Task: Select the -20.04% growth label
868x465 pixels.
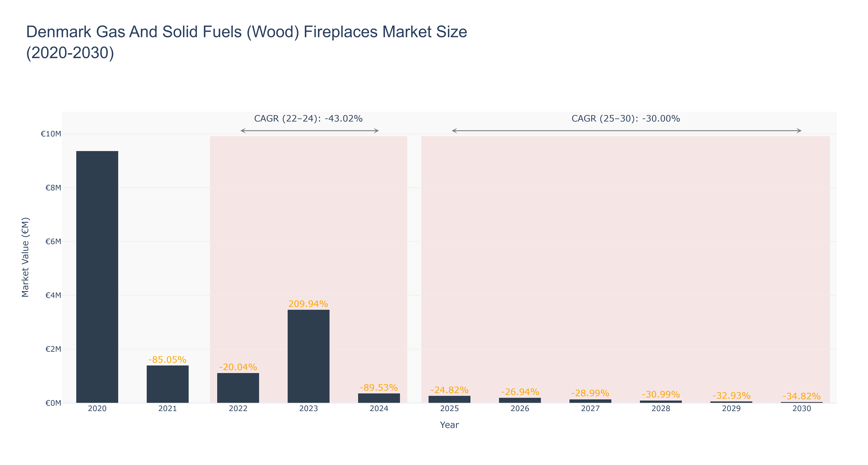Action: [x=238, y=367]
